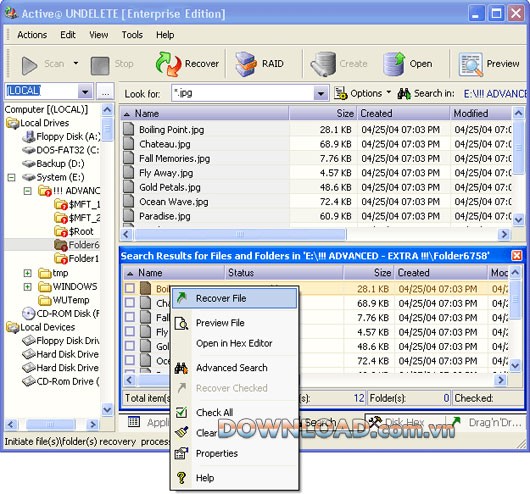Click the Create disk image icon
The width and height of the screenshot is (530, 494).
(323, 64)
